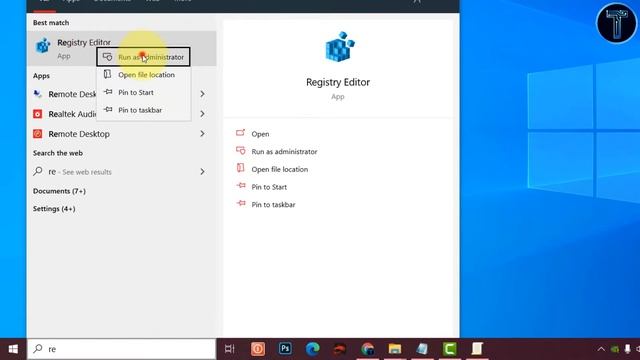Open the orange app icon on the taskbar
The image size is (640, 360).
[258, 349]
